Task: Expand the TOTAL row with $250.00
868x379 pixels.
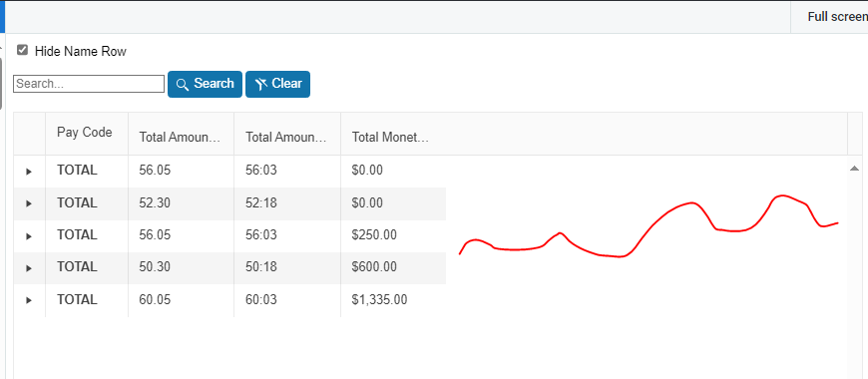Action: pos(29,236)
